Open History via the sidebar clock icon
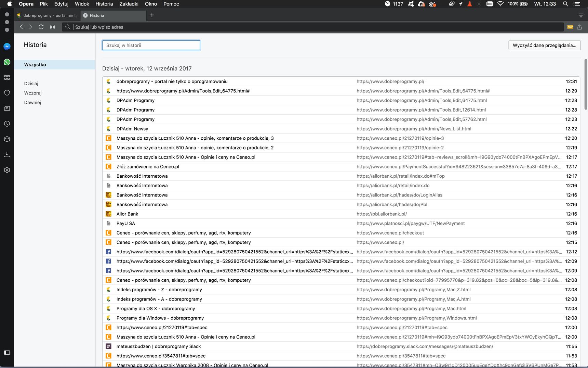This screenshot has width=588, height=368. pos(7,124)
